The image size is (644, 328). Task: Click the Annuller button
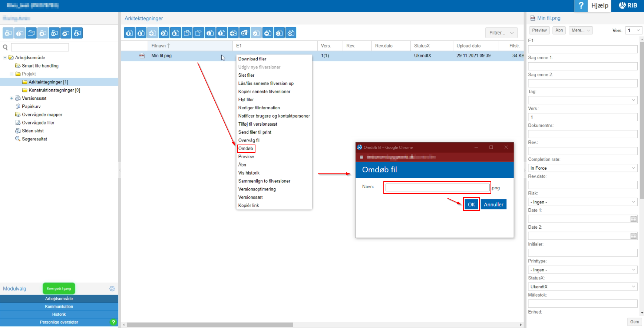(493, 205)
